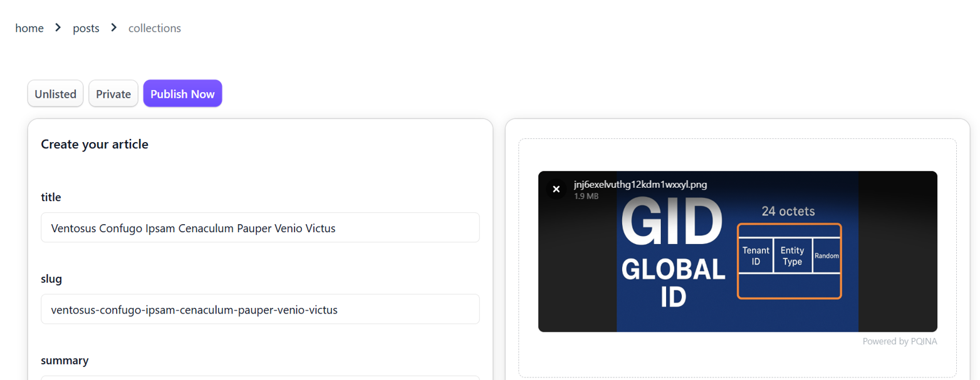This screenshot has width=980, height=380.
Task: Remove the uploaded image with the X icon
Action: coord(556,190)
